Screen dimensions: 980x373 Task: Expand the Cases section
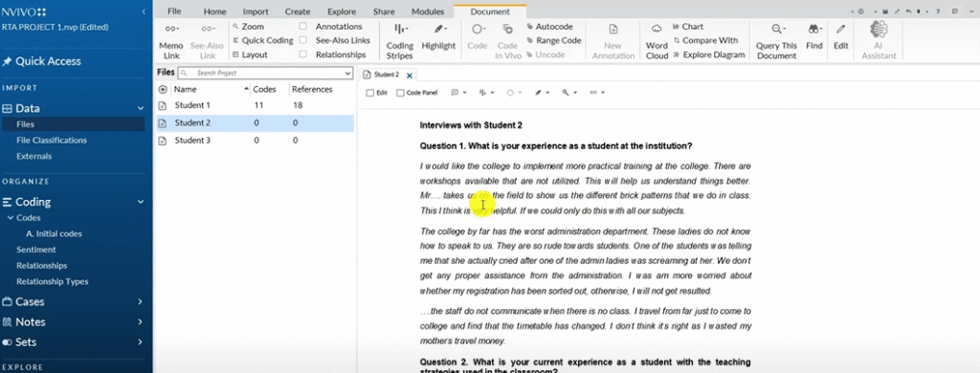pos(141,302)
